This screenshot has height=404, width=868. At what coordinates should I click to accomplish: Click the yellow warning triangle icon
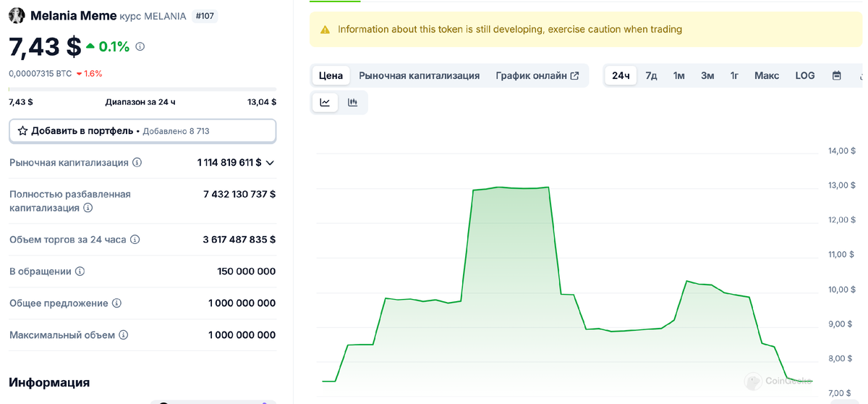pyautogui.click(x=325, y=30)
